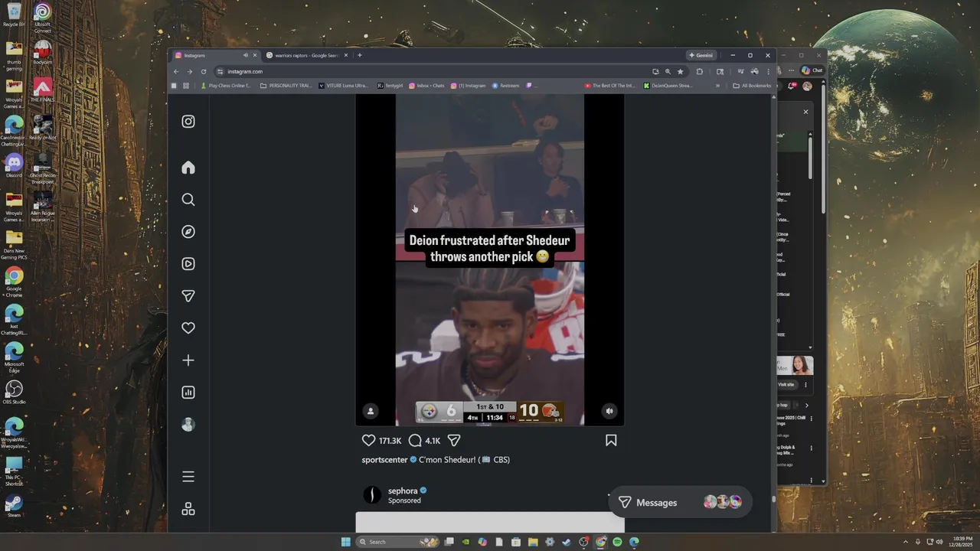Select the Ubisoft Connect desktop shortcut
980x551 pixels.
click(x=42, y=18)
